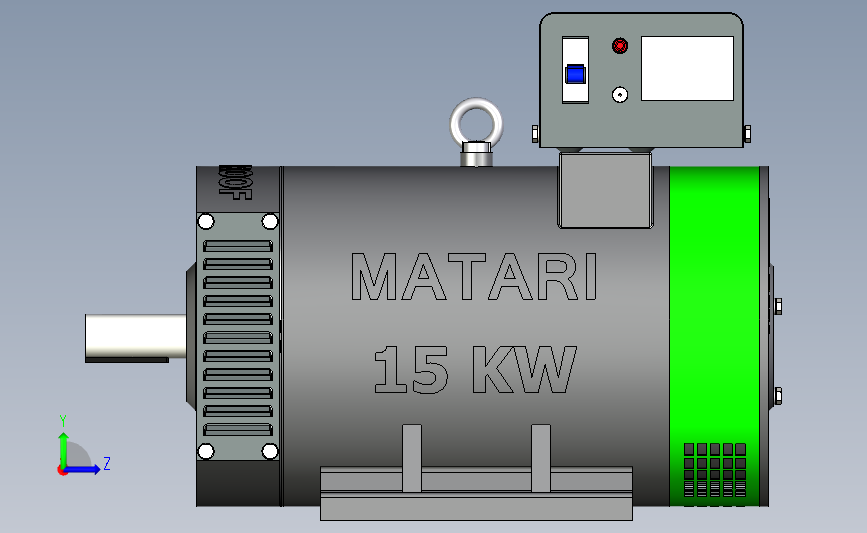Click the blue breaker switch on control box
Screen dimensions: 867x533
(x=575, y=74)
